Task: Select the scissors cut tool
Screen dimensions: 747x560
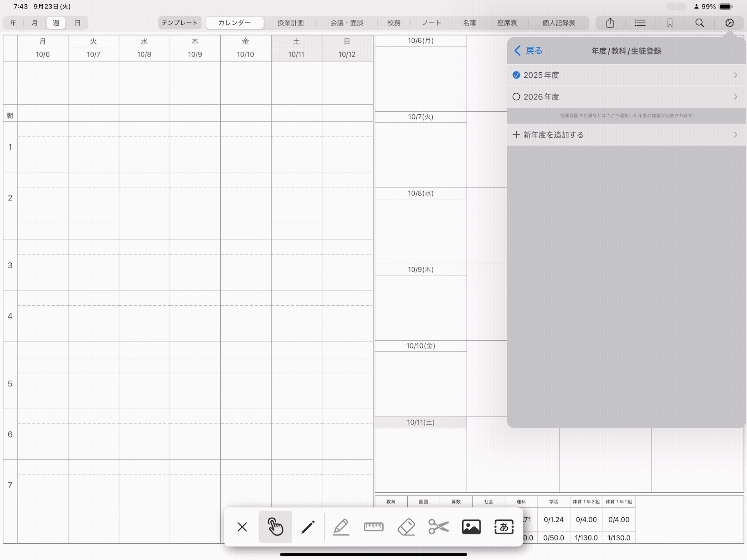Action: tap(438, 527)
